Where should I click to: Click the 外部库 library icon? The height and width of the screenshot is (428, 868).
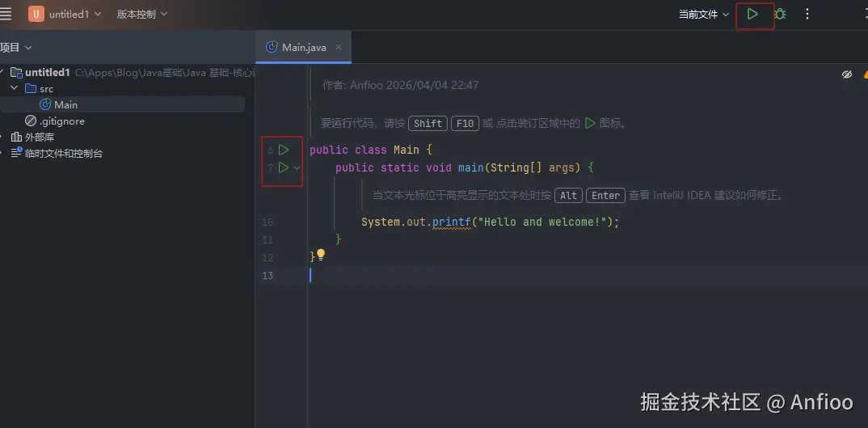[x=16, y=137]
